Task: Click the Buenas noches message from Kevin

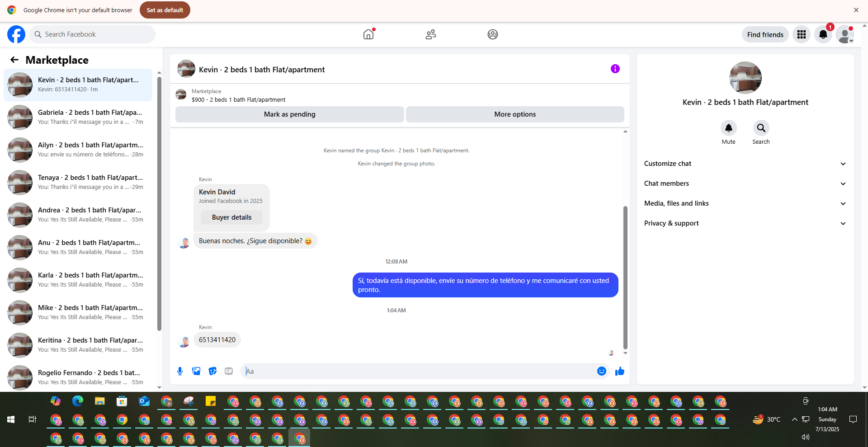Action: coord(255,241)
